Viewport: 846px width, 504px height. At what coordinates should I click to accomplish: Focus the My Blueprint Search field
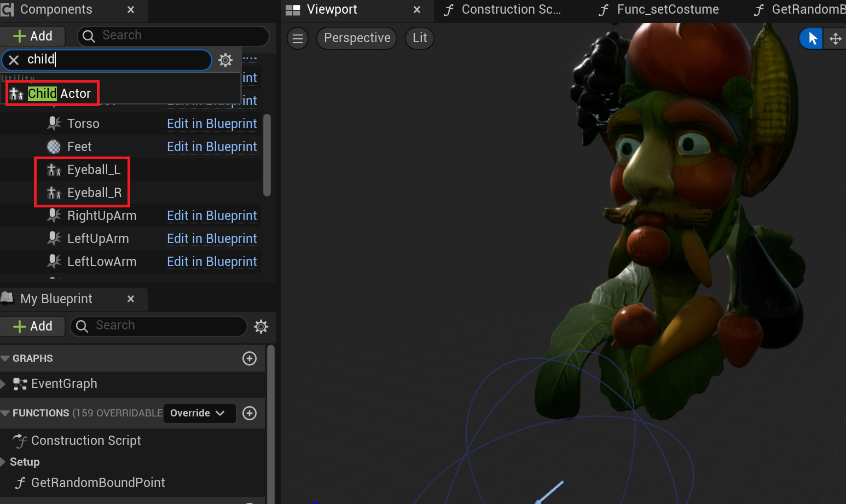coord(159,326)
